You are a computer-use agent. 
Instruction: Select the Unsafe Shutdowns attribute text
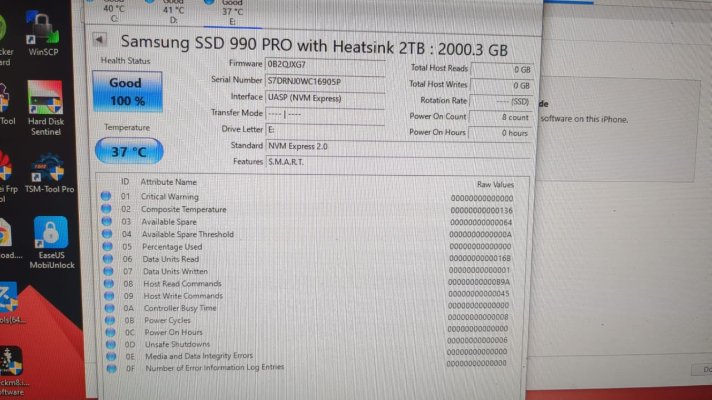coord(178,344)
